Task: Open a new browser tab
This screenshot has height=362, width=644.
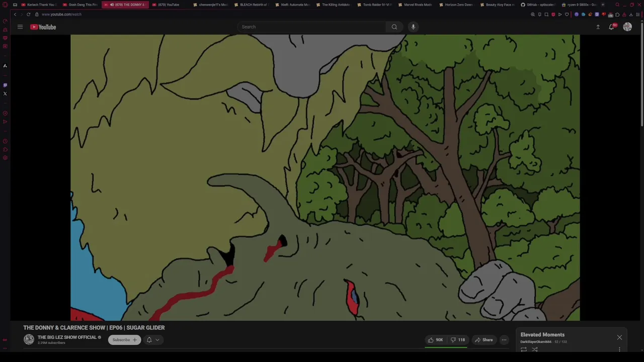Action: click(603, 5)
